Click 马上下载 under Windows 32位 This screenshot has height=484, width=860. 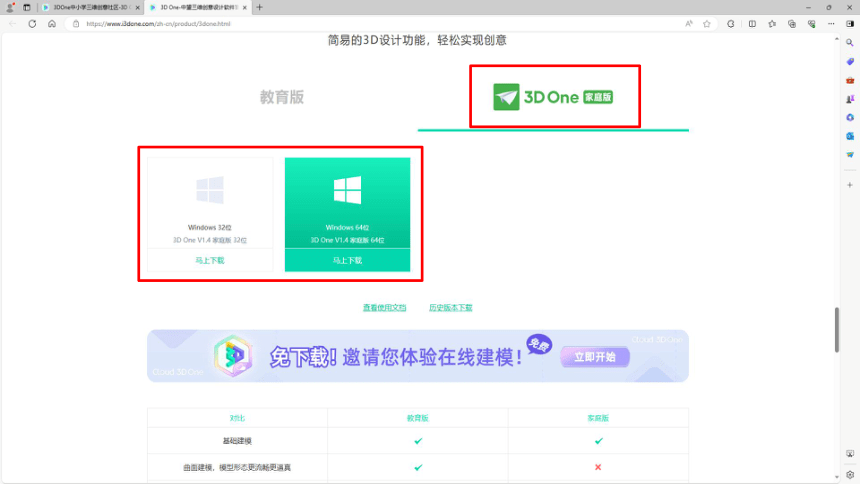pos(210,260)
